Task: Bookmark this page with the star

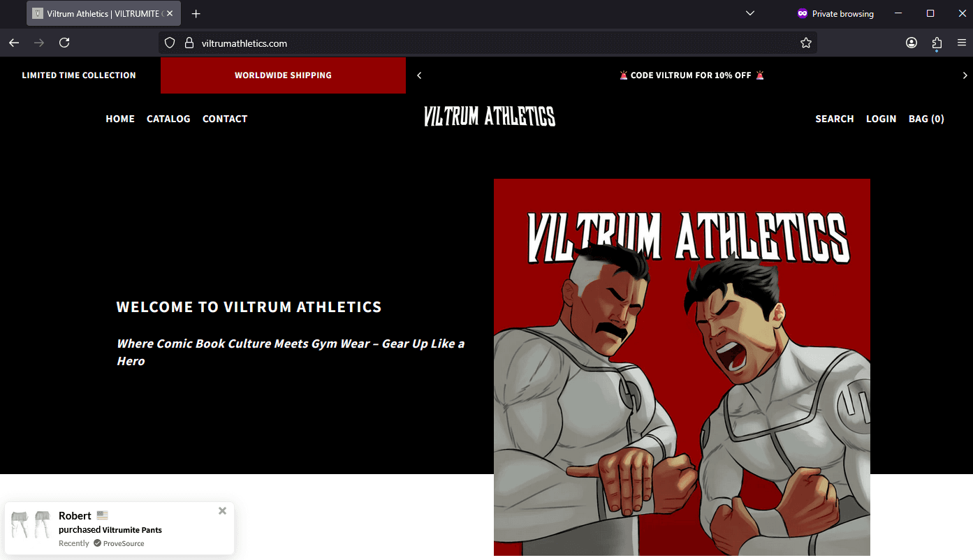Action: (x=806, y=43)
